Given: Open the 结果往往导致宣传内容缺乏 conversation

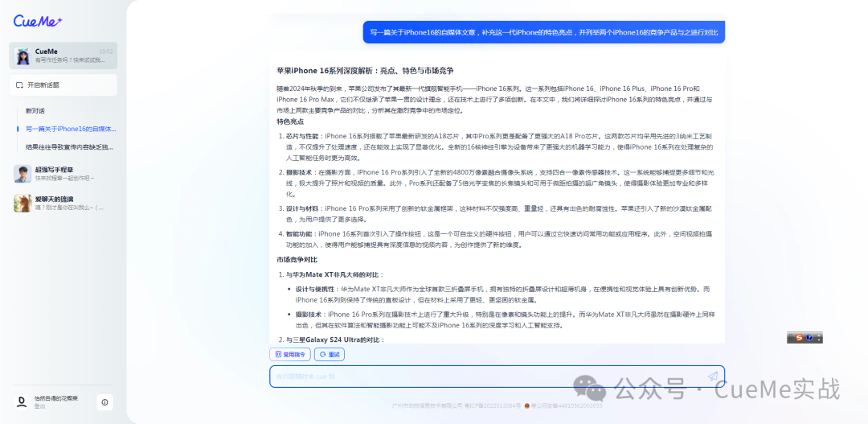Looking at the screenshot, I should (x=70, y=147).
